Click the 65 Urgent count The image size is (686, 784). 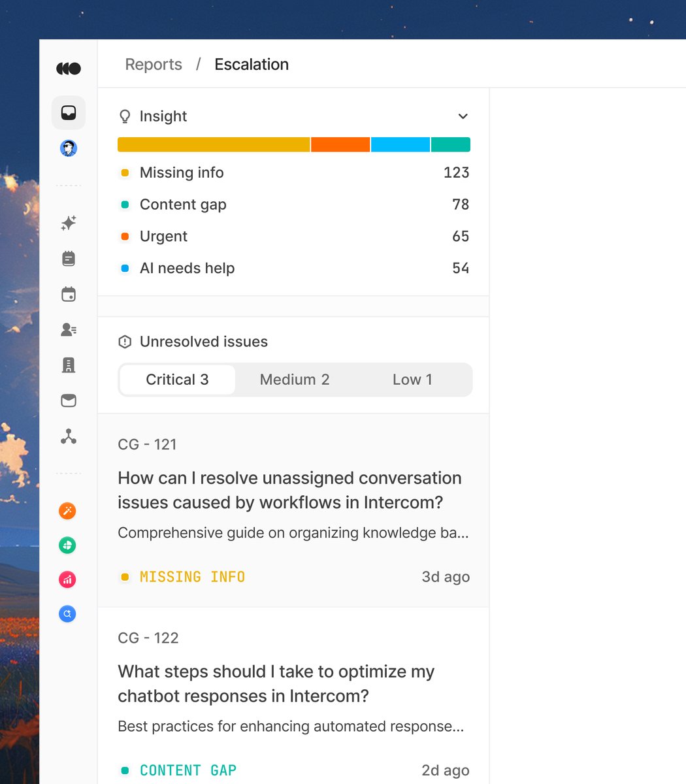[x=461, y=237]
